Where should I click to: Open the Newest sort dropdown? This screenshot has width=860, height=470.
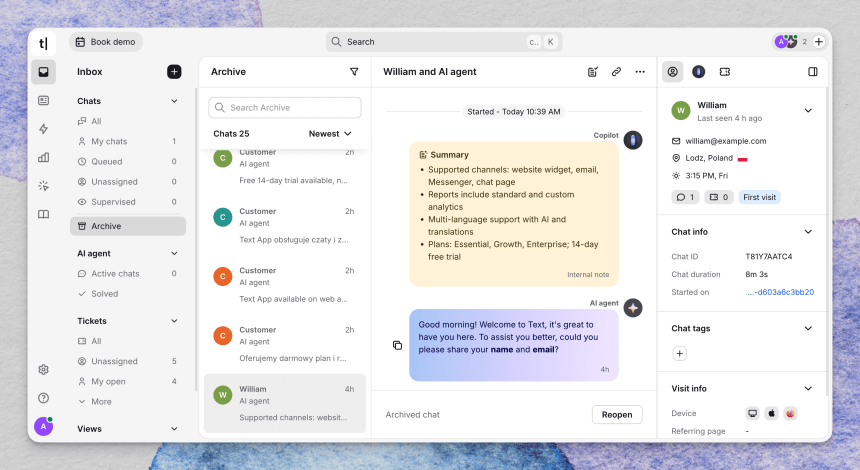click(330, 134)
